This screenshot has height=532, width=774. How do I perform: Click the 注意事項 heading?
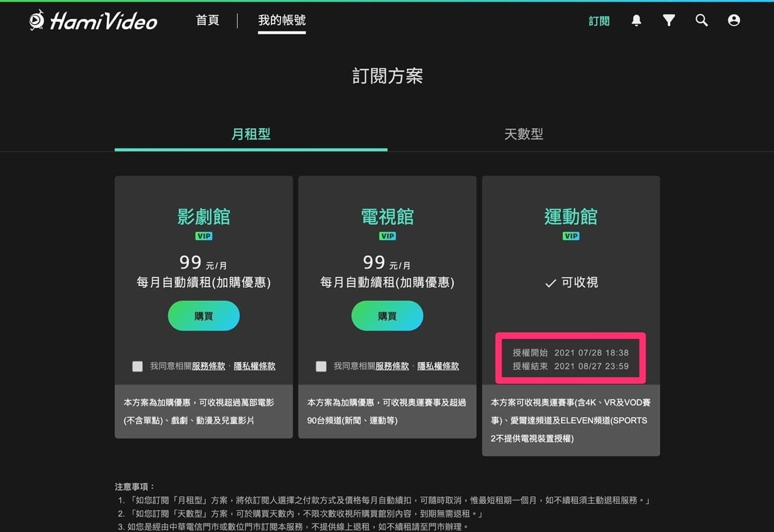(x=135, y=487)
